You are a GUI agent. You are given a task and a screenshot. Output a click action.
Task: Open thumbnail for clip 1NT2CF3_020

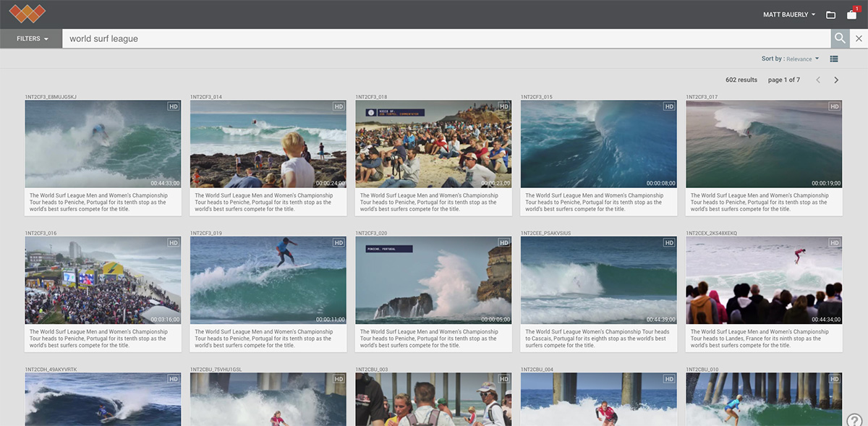pos(433,280)
